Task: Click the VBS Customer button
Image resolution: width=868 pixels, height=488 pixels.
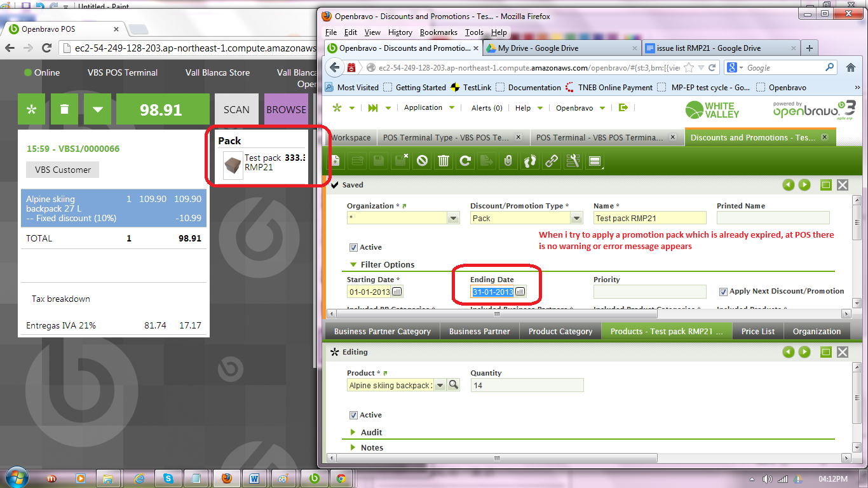Action: click(x=63, y=170)
